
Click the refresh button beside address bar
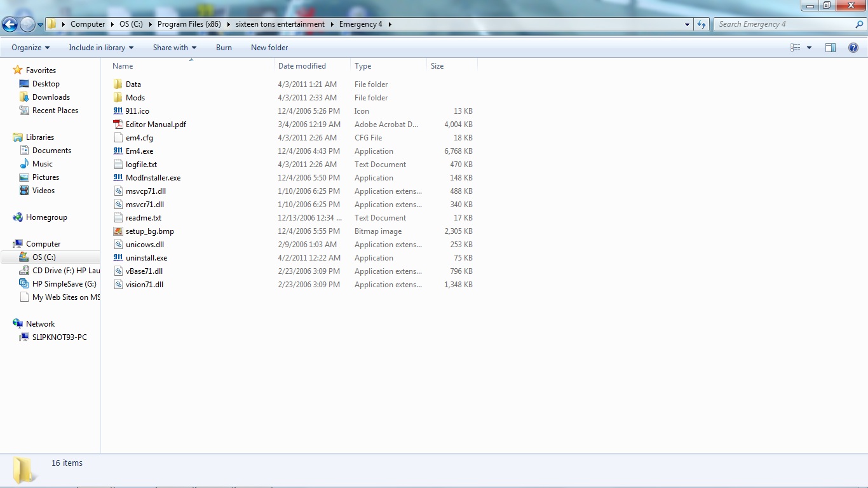[x=702, y=24]
